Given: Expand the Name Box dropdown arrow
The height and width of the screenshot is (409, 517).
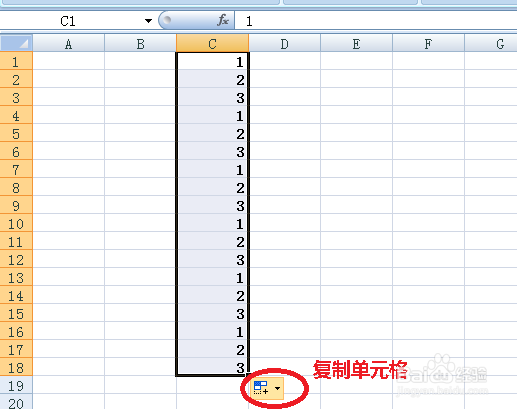Looking at the screenshot, I should point(148,21).
